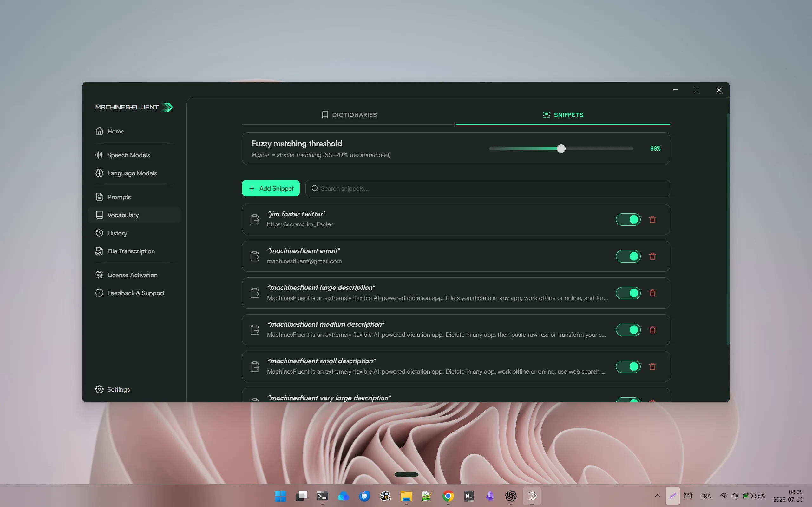Switch to the Dictionaries tab
Screen dimensions: 812x507
tap(349, 115)
